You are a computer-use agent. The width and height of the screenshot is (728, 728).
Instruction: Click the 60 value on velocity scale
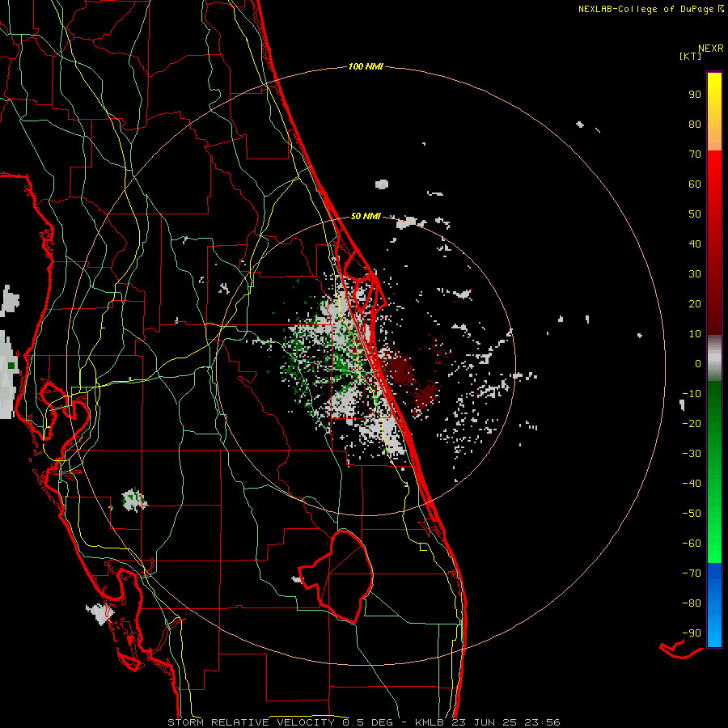[695, 184]
